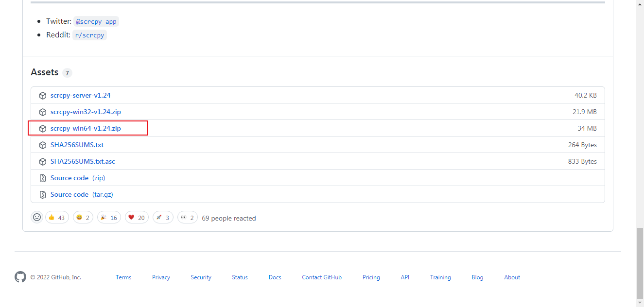Open the API footer link
Screen dimensions: 644x307
[x=405, y=277]
